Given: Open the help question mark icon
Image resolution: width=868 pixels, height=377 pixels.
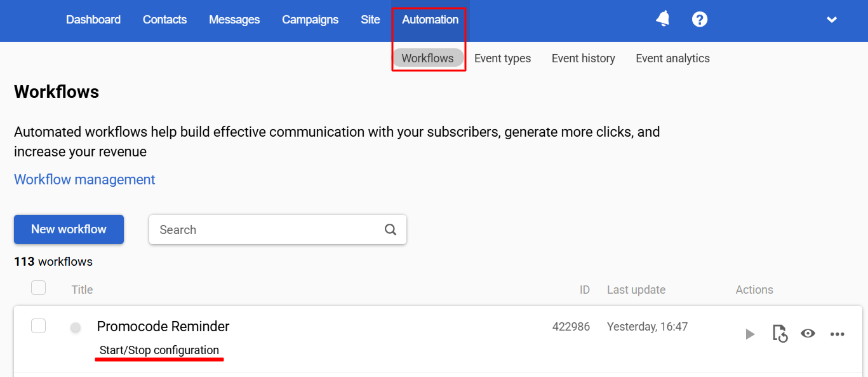Looking at the screenshot, I should click(700, 19).
